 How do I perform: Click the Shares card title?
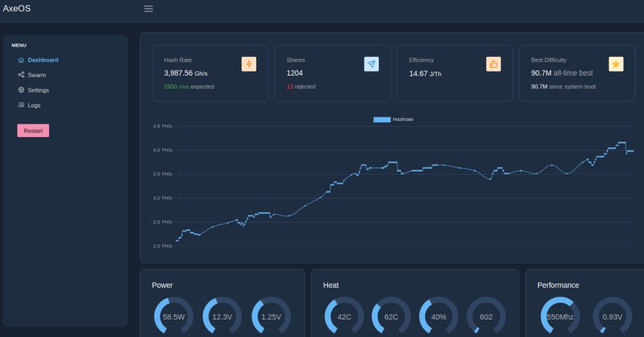[296, 60]
